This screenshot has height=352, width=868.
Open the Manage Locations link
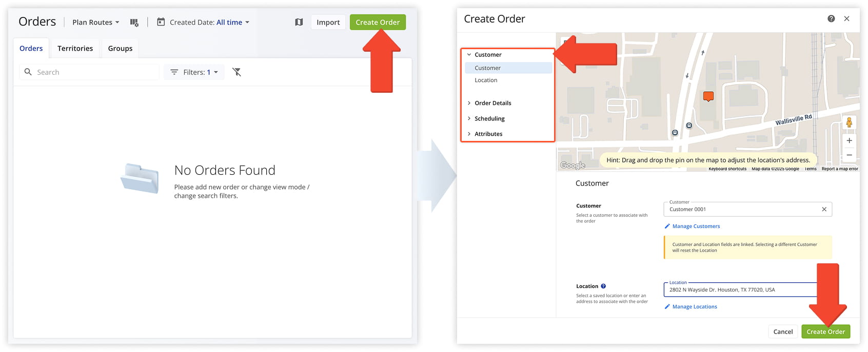tap(695, 307)
